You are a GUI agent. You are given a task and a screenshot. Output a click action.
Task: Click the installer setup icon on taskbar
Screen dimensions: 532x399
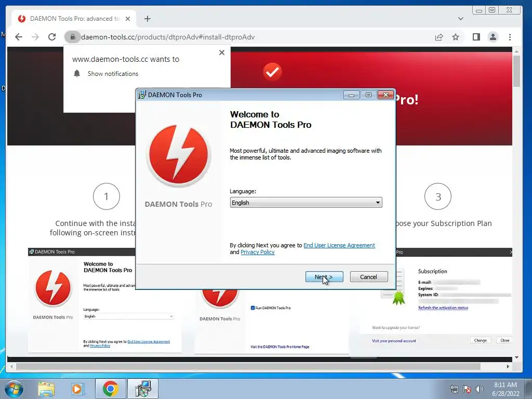[x=143, y=389]
